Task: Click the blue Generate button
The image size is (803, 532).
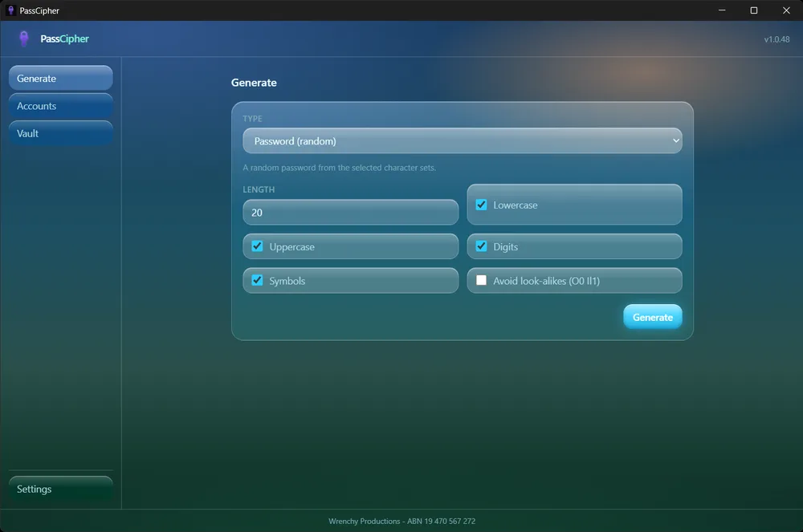Action: [652, 317]
